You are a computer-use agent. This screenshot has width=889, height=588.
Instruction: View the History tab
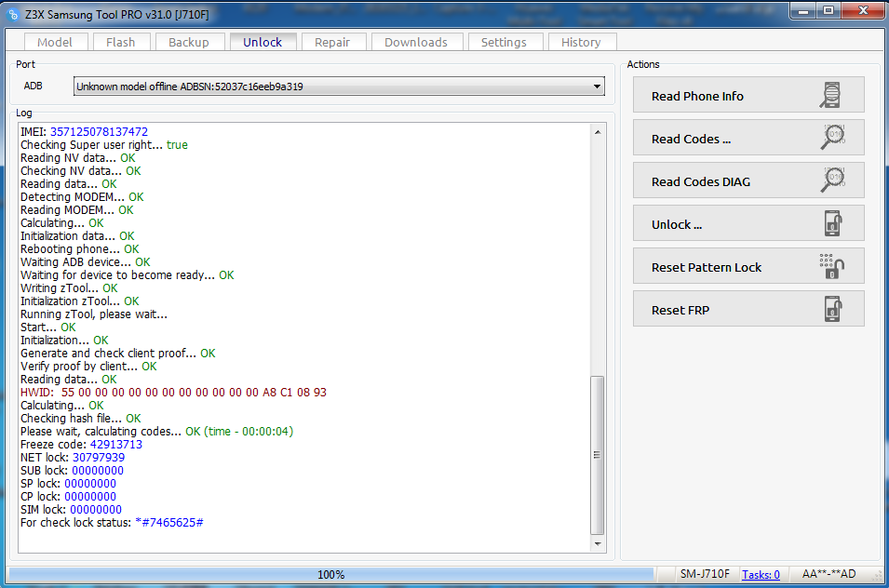(x=581, y=42)
